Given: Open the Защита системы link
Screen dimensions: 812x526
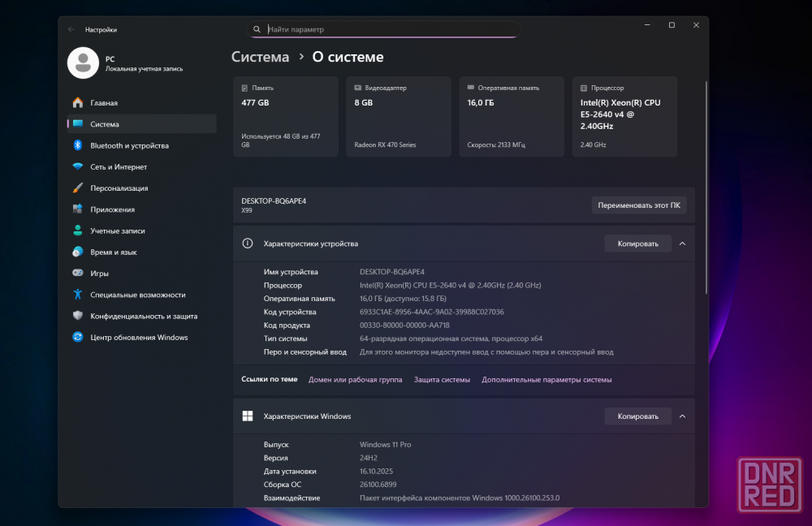Looking at the screenshot, I should pos(442,379).
